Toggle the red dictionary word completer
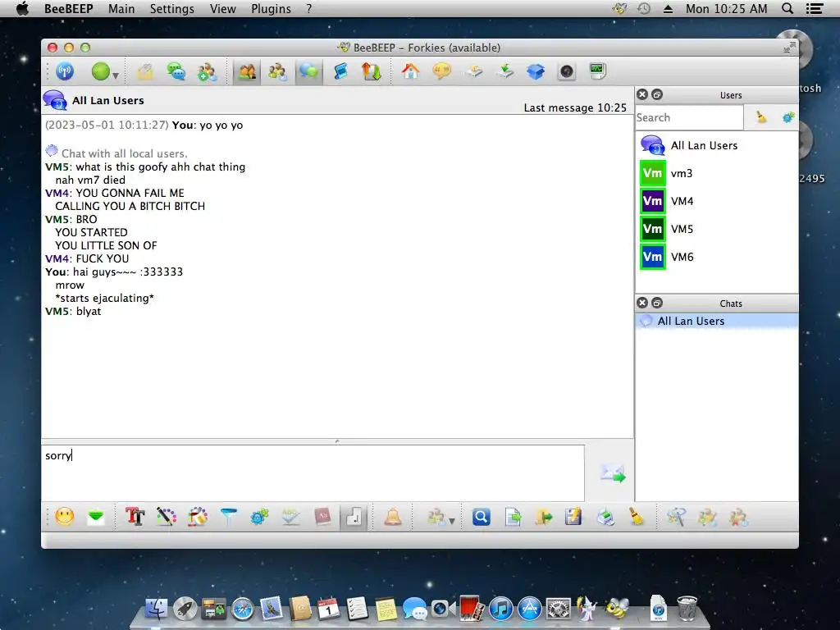The width and height of the screenshot is (840, 630). (x=322, y=517)
